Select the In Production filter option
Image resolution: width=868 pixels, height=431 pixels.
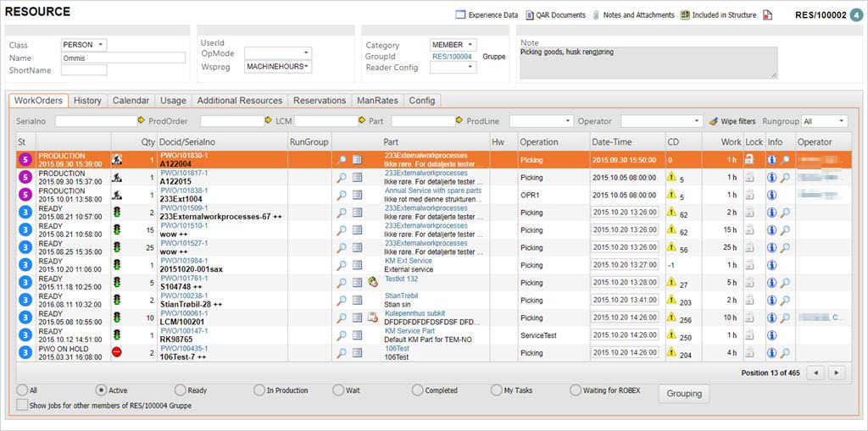[x=259, y=390]
